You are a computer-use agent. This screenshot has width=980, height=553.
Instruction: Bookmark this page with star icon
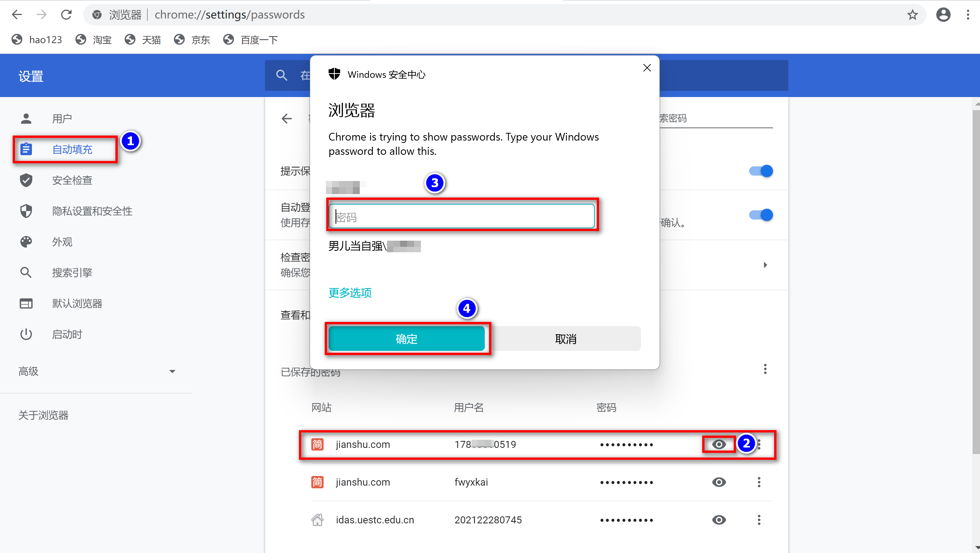click(912, 15)
